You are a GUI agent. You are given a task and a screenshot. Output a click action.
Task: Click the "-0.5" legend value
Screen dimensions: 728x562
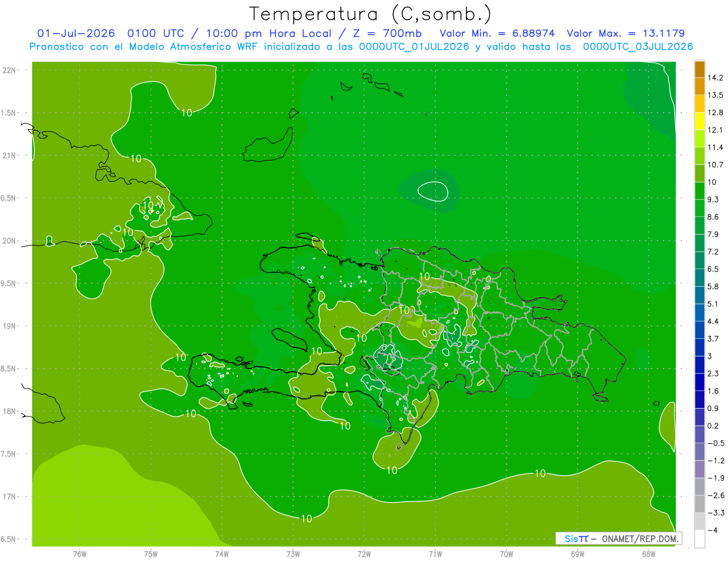click(x=715, y=443)
